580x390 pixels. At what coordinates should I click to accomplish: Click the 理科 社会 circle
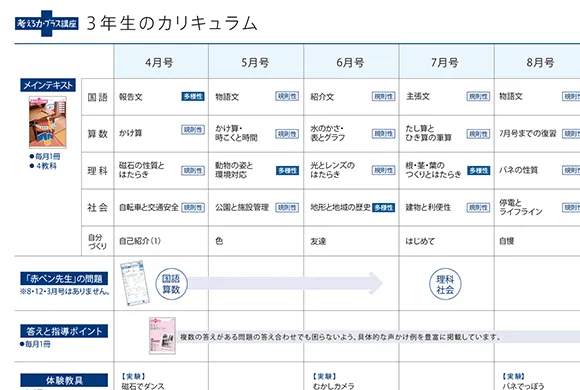pyautogui.click(x=445, y=284)
